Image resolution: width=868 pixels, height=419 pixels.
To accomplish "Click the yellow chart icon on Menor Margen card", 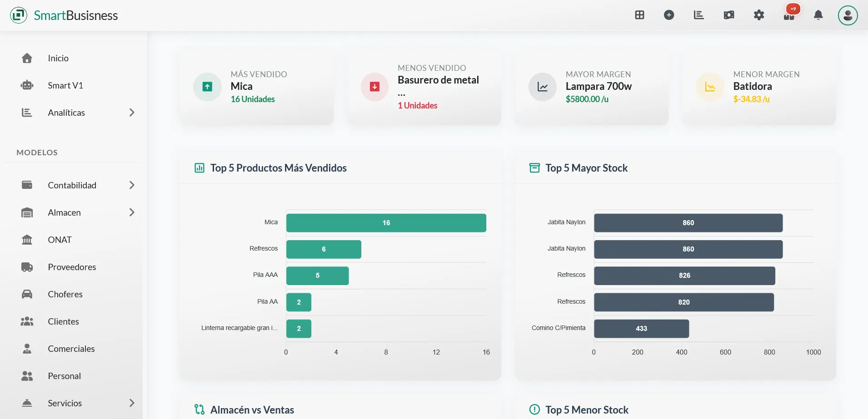I will coord(710,87).
